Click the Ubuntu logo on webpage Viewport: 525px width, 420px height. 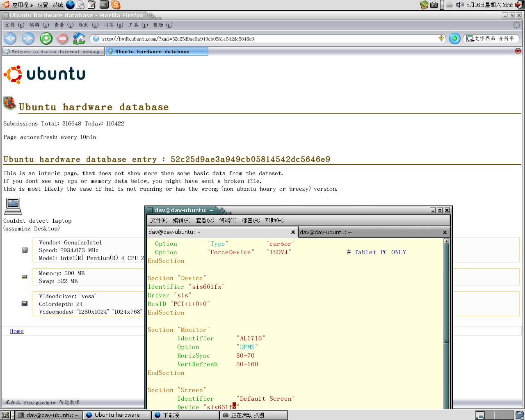44,74
